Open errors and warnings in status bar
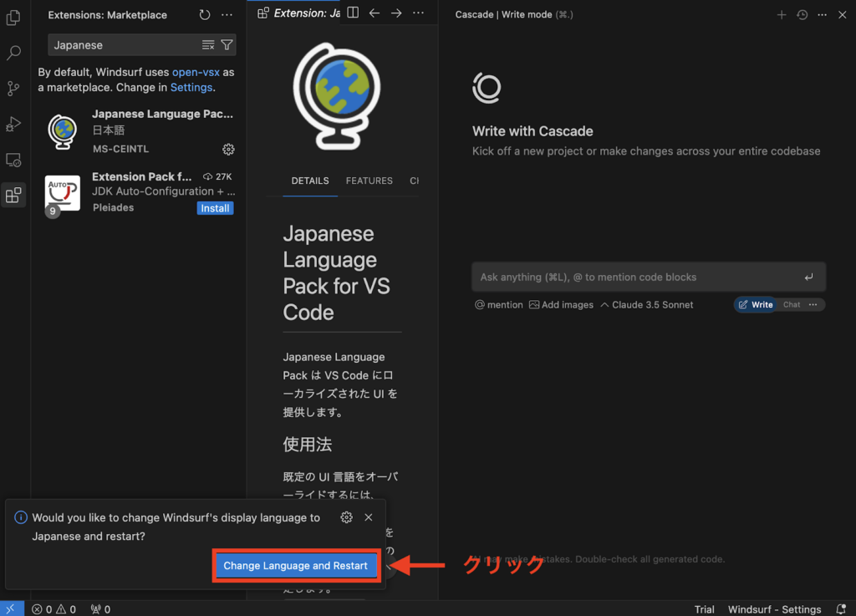 coord(53,609)
